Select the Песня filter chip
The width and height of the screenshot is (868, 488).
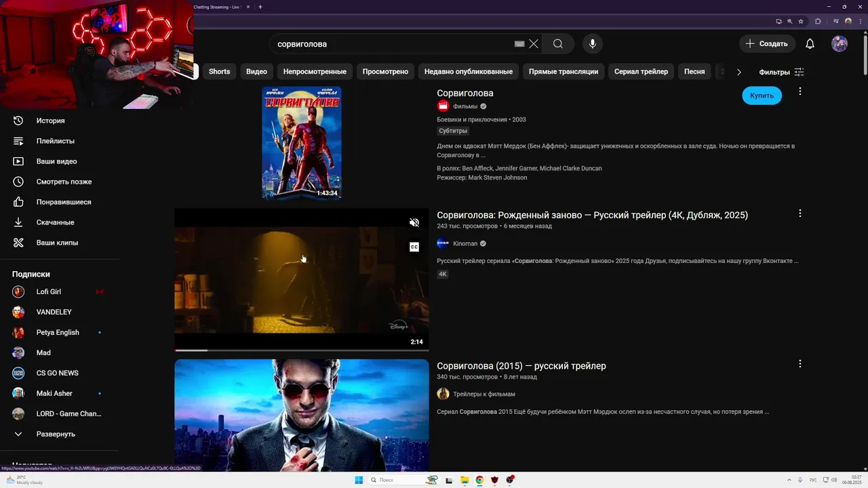pyautogui.click(x=694, y=72)
